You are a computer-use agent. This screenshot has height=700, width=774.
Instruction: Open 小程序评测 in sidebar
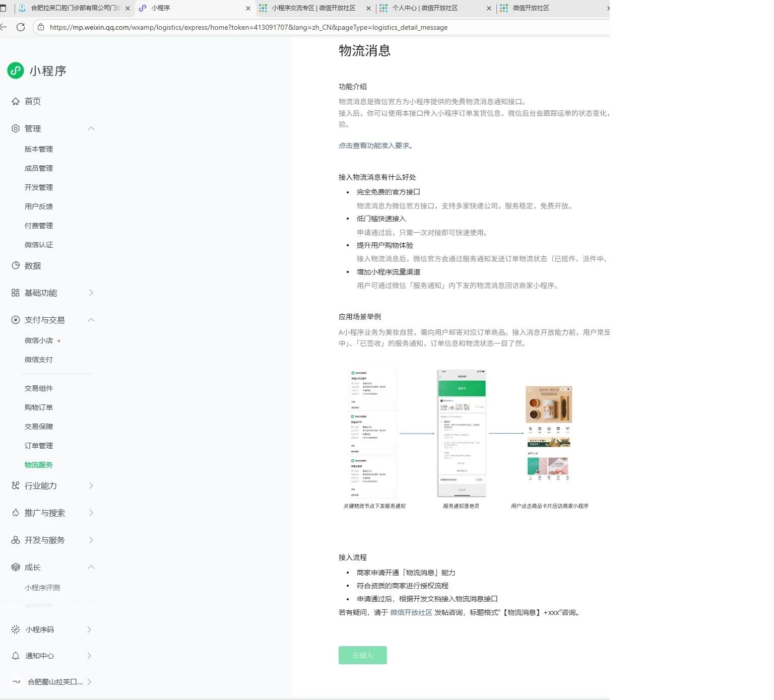click(x=42, y=588)
